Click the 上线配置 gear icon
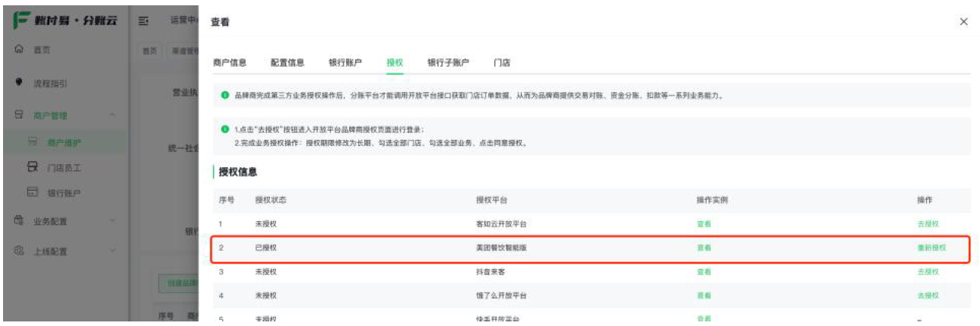The width and height of the screenshot is (980, 326). click(19, 252)
